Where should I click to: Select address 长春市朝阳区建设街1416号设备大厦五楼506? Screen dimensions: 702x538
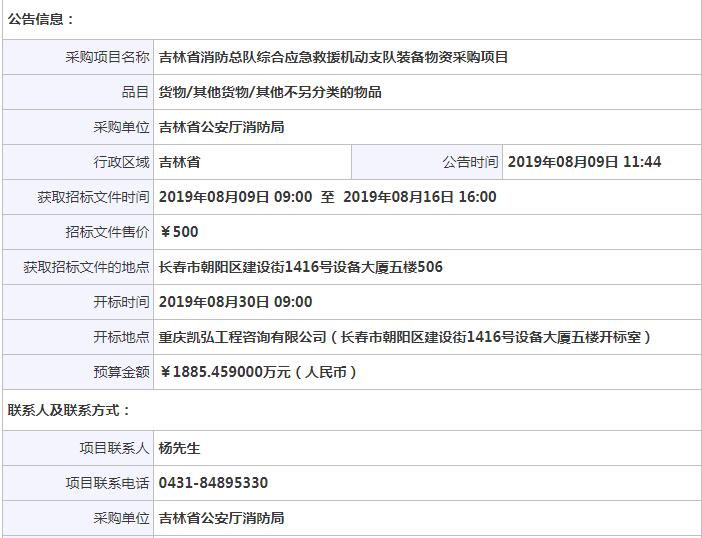point(300,267)
